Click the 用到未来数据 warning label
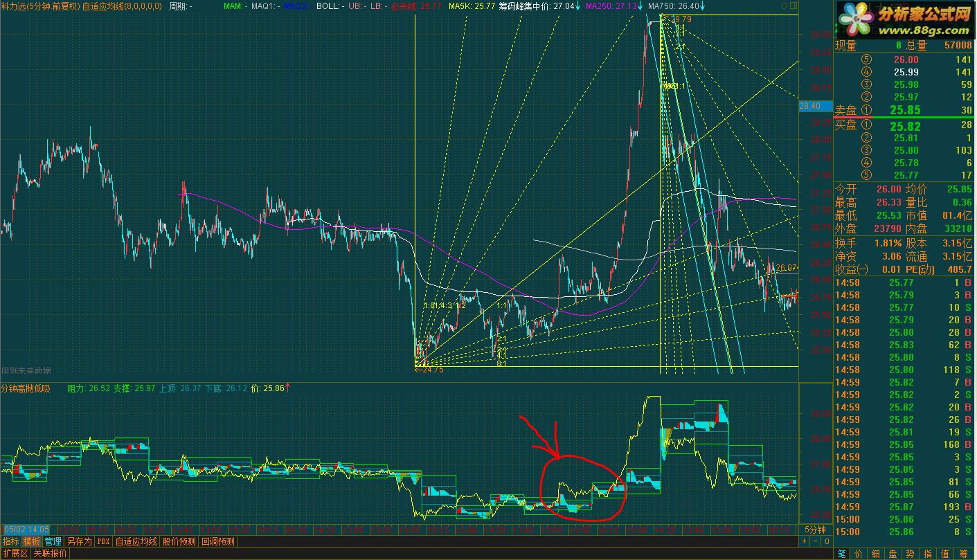Screen dimensions: 977x560 pyautogui.click(x=27, y=371)
